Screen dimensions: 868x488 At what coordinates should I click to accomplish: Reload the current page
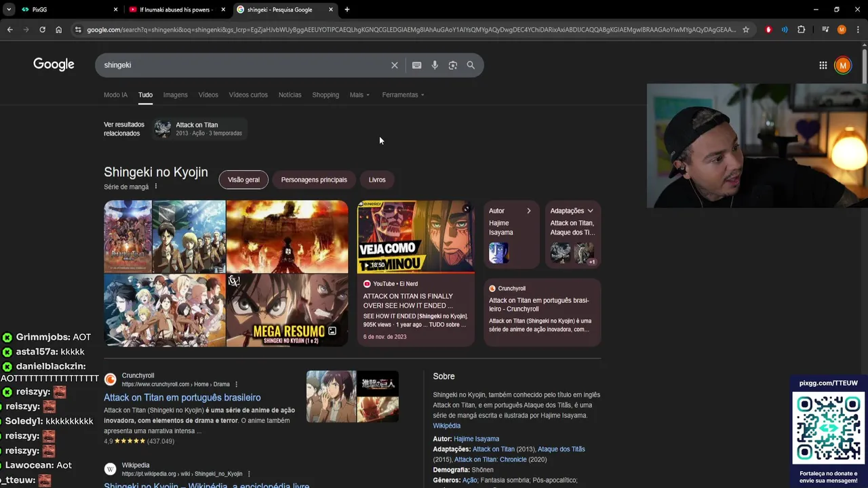[42, 30]
